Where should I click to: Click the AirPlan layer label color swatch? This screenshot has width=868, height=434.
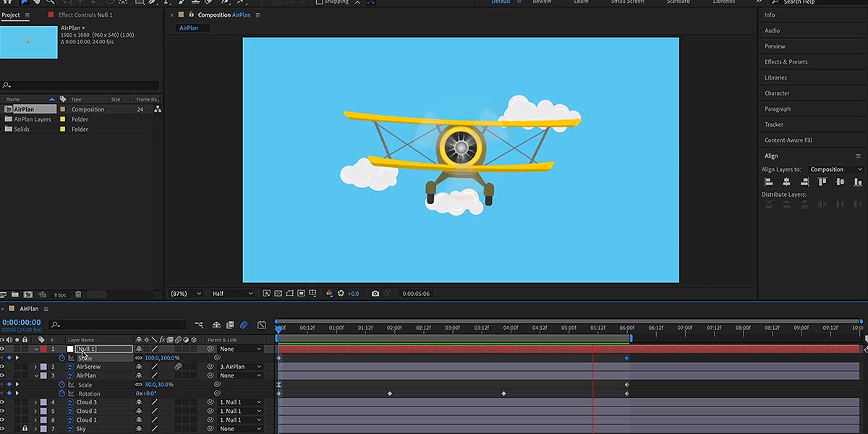(43, 375)
